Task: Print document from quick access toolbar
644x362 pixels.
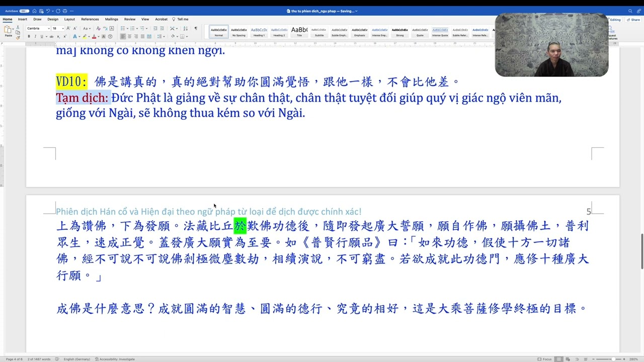Action: (x=65, y=11)
